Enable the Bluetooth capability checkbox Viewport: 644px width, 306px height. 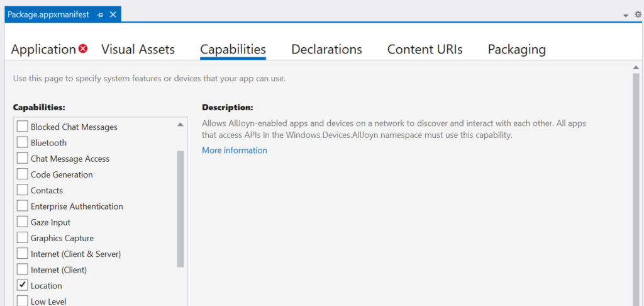tap(22, 143)
